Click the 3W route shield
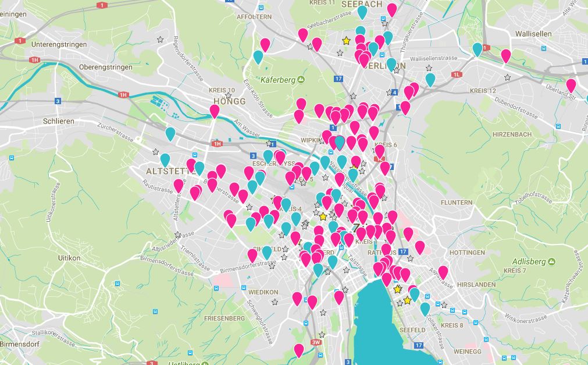 click(x=316, y=342)
